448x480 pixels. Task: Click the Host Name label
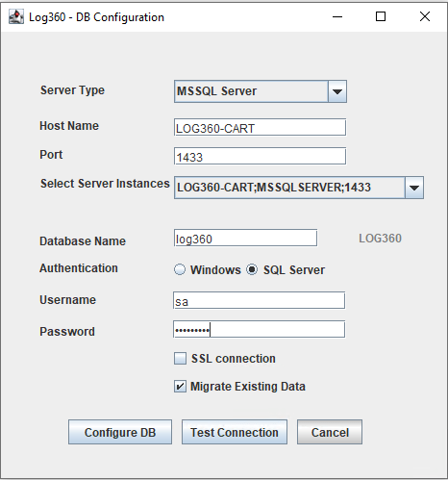(69, 126)
